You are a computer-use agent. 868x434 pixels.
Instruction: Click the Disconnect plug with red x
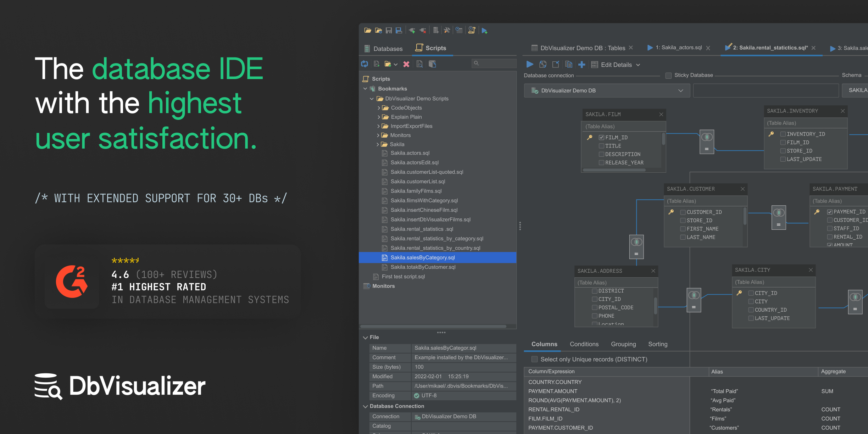coord(423,30)
